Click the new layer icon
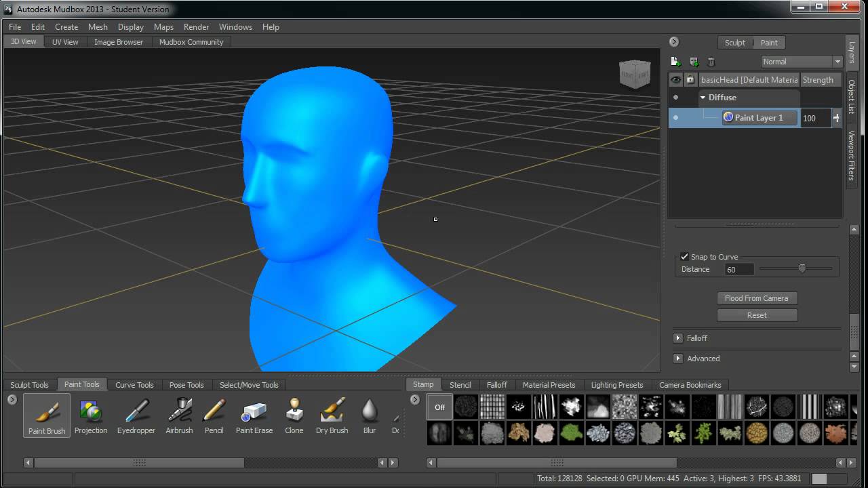 coord(675,62)
